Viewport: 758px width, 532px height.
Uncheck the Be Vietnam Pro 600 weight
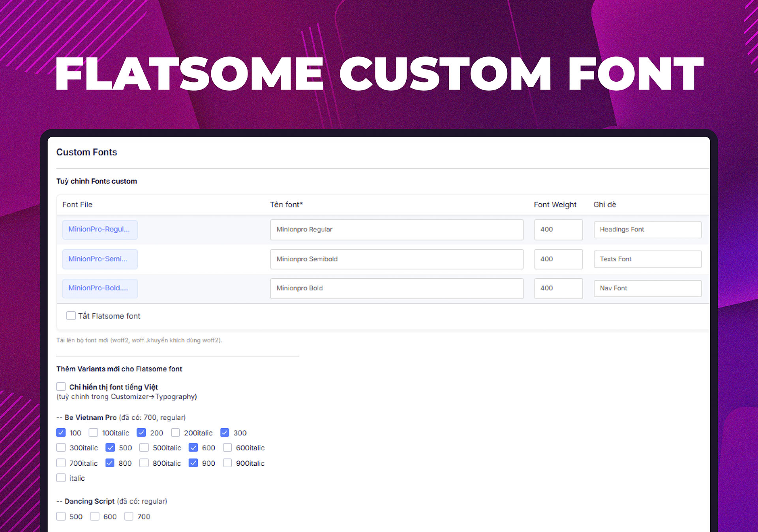[x=193, y=448]
